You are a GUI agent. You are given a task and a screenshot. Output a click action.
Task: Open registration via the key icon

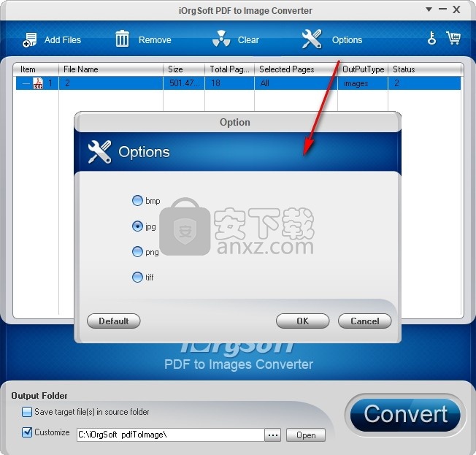coord(431,38)
